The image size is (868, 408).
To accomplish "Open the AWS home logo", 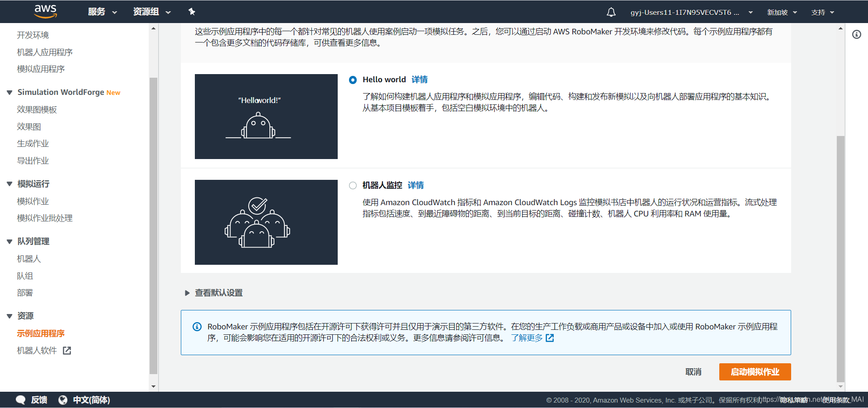I will (46, 11).
